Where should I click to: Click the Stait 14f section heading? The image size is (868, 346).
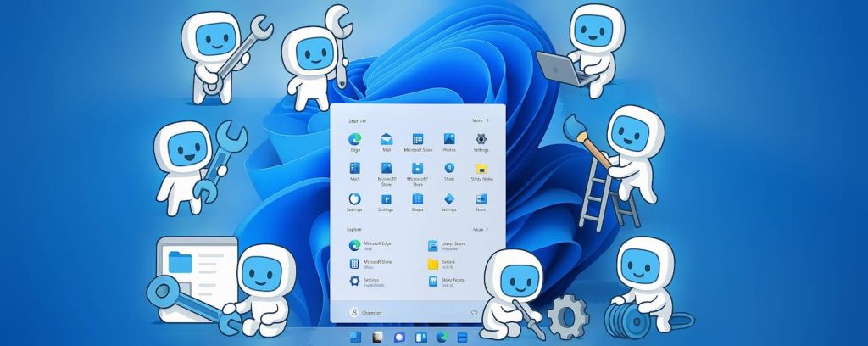coord(357,120)
